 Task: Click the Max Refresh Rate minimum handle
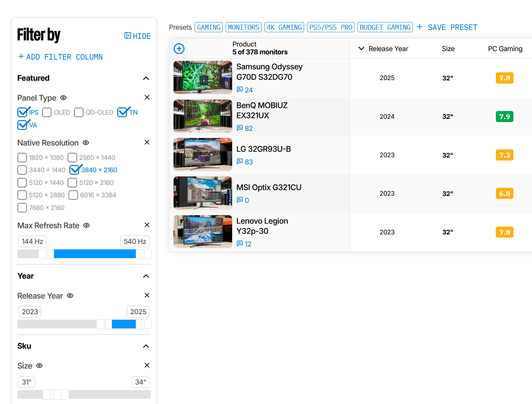pos(46,254)
